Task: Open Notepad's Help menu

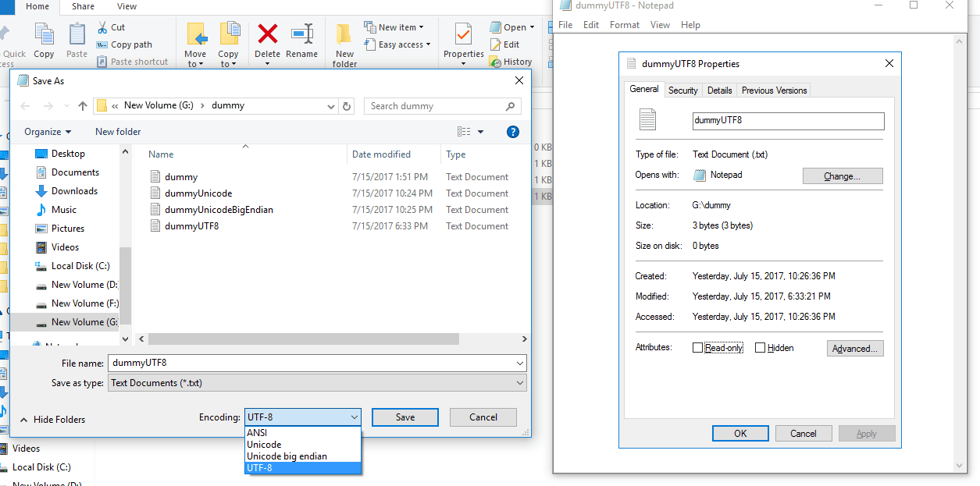Action: tap(690, 25)
